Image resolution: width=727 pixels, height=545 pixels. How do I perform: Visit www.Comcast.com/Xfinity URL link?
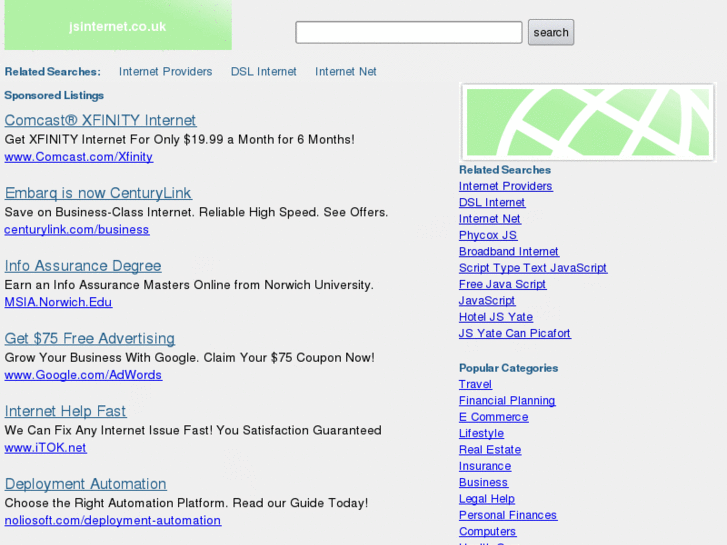(79, 157)
